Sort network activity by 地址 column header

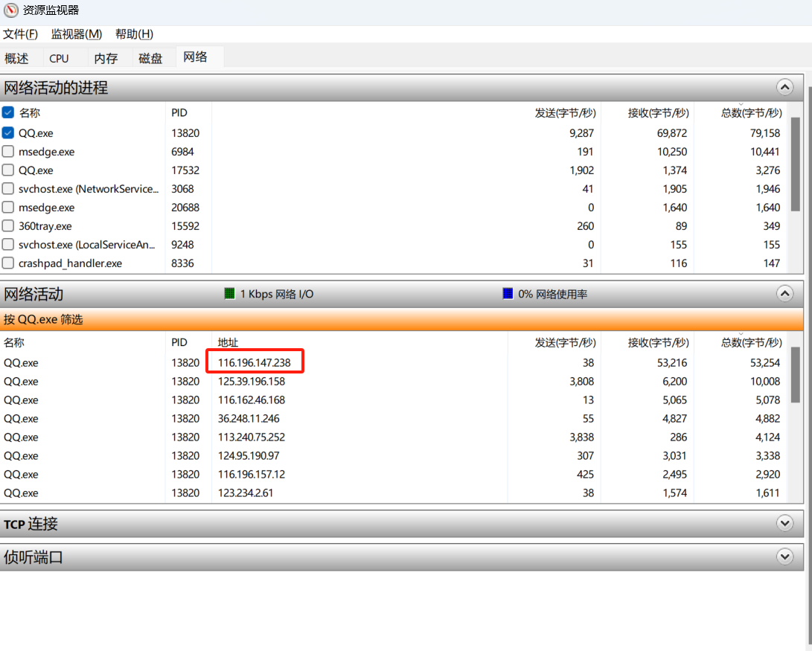click(x=228, y=342)
